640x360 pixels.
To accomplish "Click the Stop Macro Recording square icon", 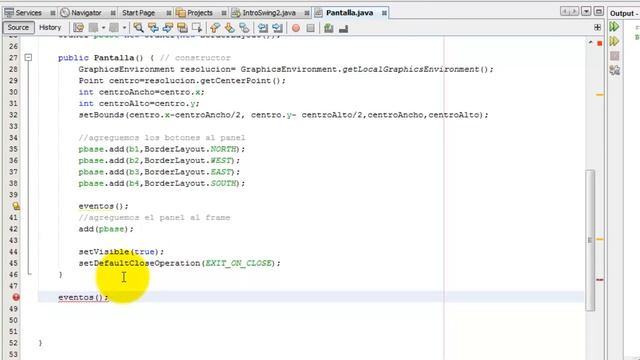I will 310,28.
